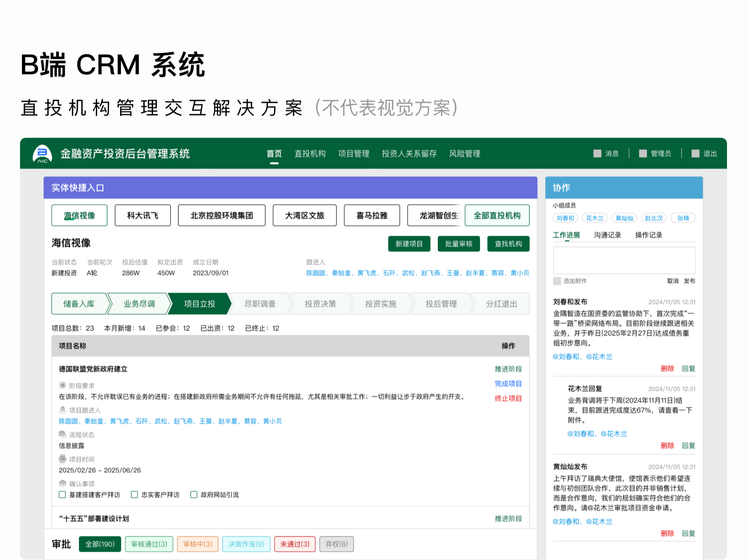The image size is (747, 560).
Task: Enable the 政府网站引流 checkbox
Action: coord(194,495)
